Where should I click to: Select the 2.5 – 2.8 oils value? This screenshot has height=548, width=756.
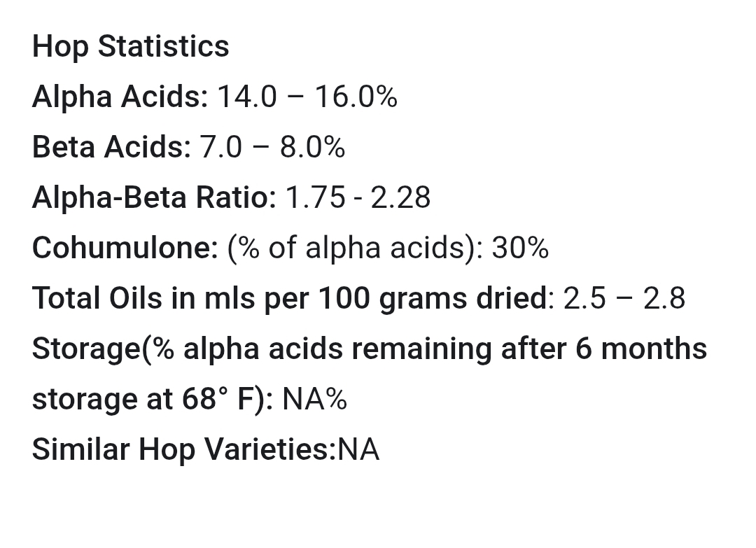[x=624, y=298]
